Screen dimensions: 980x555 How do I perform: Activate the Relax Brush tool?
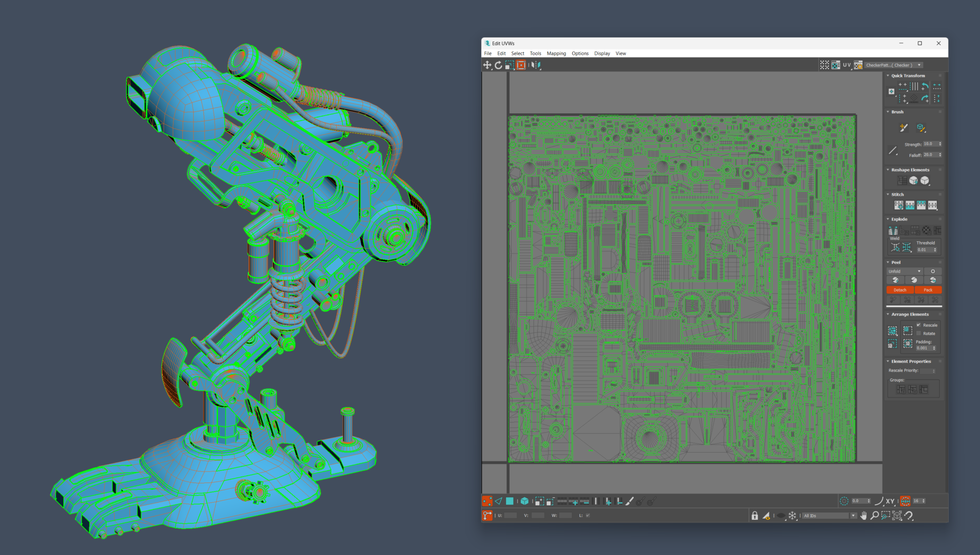pos(920,127)
